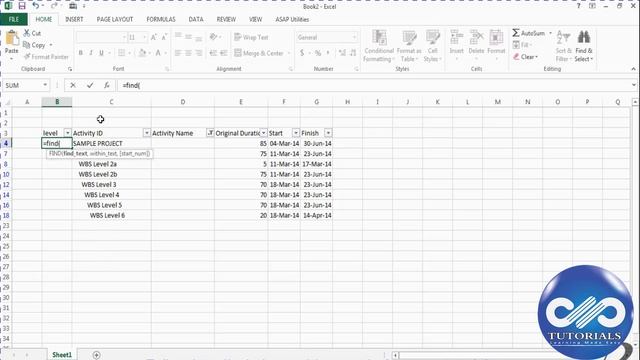Click the Clear eraser icon
The width and height of the screenshot is (640, 360).
(x=516, y=57)
